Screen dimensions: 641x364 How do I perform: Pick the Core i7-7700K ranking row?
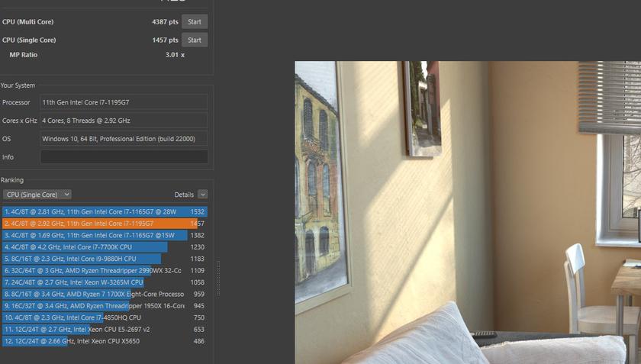pyautogui.click(x=104, y=247)
